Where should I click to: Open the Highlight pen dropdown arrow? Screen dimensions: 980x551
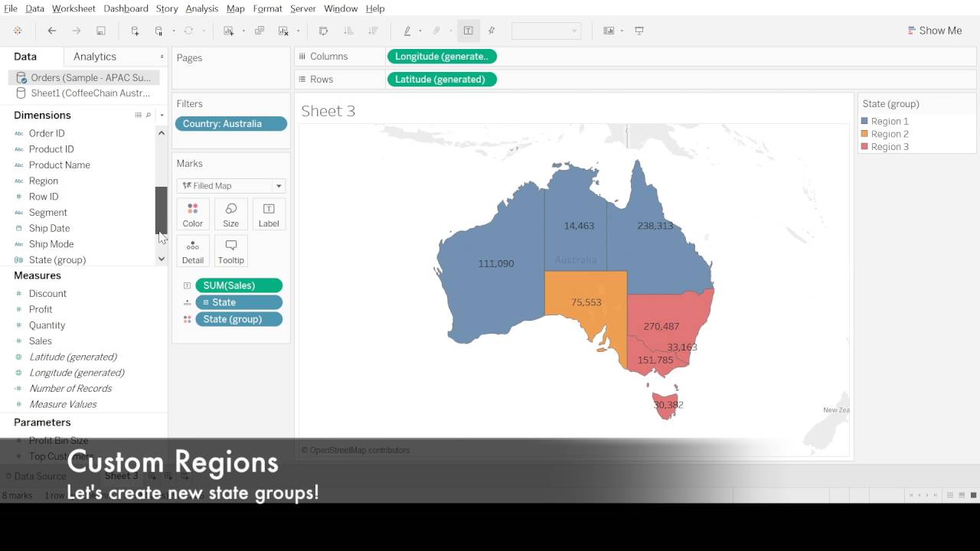[x=420, y=31]
